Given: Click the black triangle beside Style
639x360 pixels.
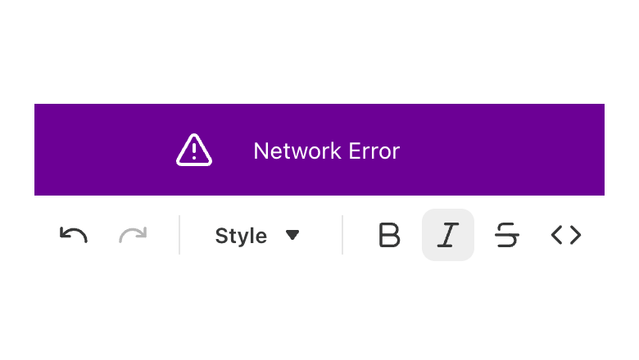Looking at the screenshot, I should [x=293, y=235].
